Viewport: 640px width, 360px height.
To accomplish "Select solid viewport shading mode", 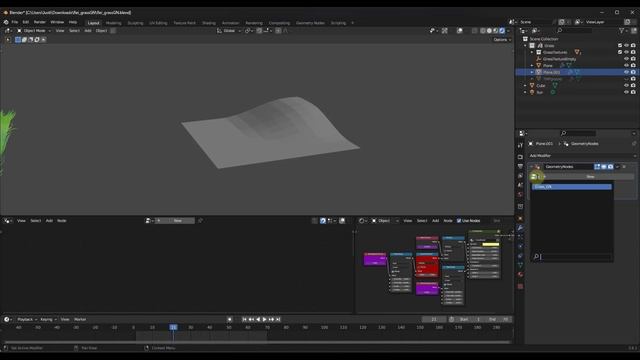I will (489, 31).
